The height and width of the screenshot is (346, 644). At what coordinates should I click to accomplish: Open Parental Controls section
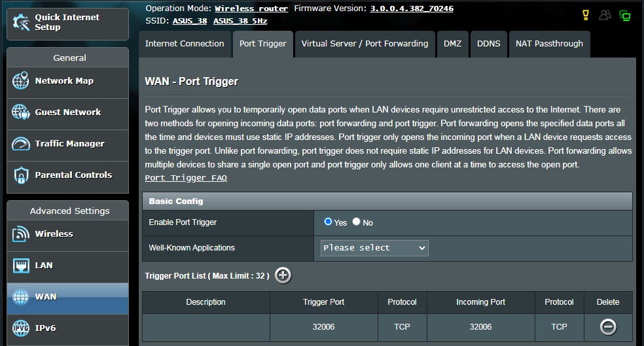coord(68,175)
